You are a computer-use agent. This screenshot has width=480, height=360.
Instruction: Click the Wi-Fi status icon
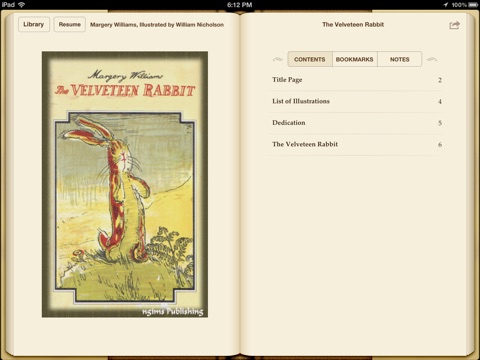[22, 5]
